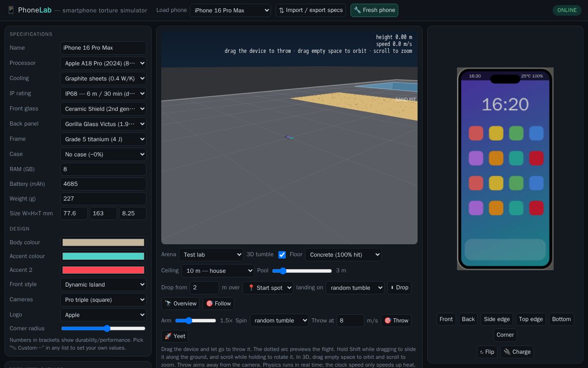Open the Frame material dropdown
Viewport: 588px width, 368px height.
(x=103, y=139)
